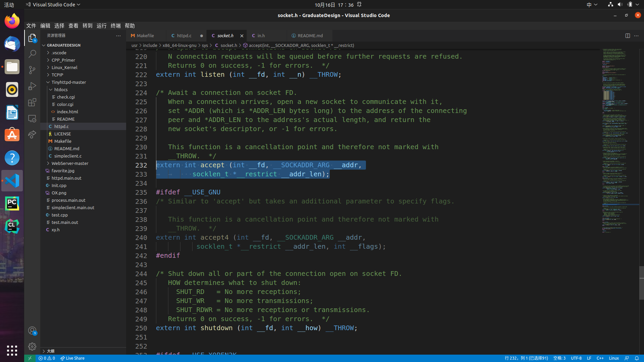Change the C++ language mode
644x362 pixels.
point(600,358)
